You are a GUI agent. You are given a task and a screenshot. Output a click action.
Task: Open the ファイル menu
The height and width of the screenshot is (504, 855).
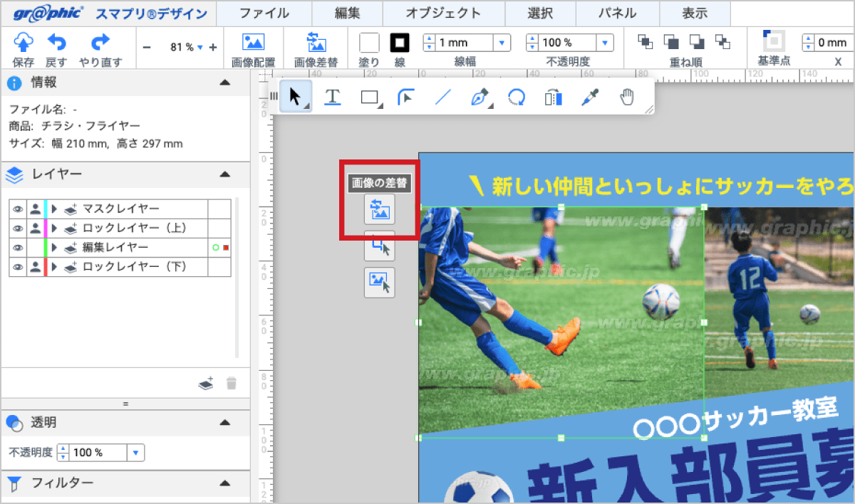[265, 14]
